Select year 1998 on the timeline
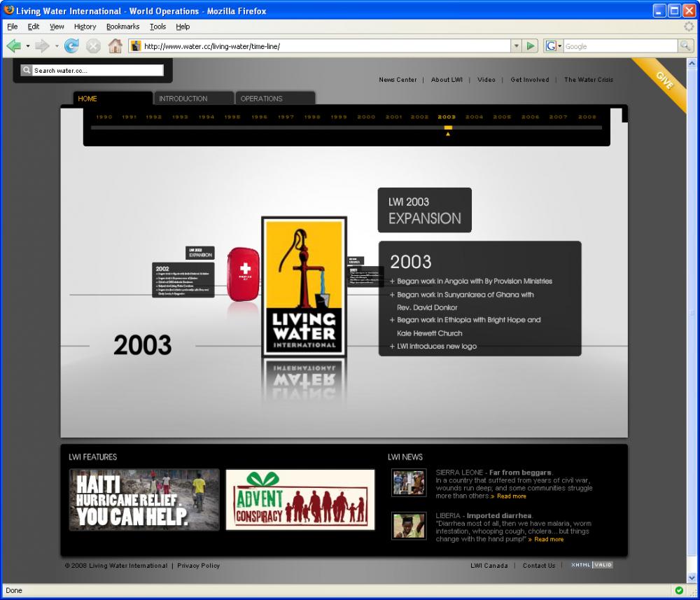This screenshot has width=700, height=600. point(312,117)
